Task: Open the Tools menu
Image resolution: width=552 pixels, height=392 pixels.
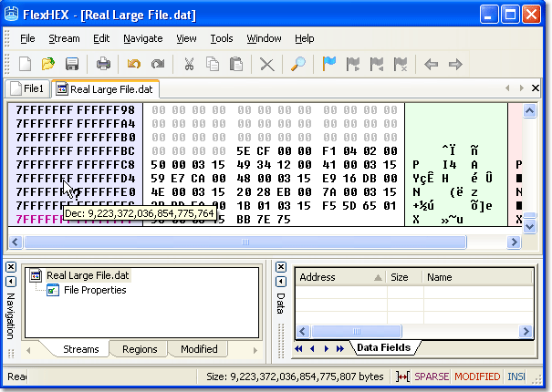Action: coord(222,38)
